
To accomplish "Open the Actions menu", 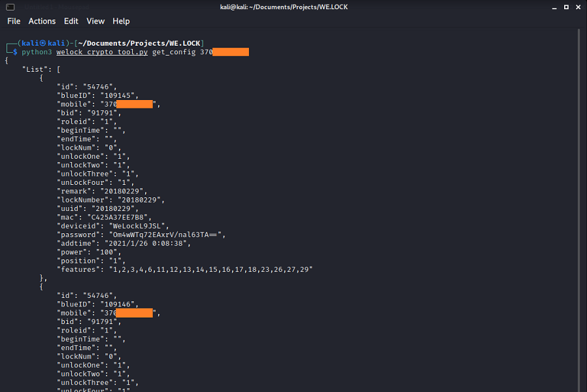I will coord(42,21).
